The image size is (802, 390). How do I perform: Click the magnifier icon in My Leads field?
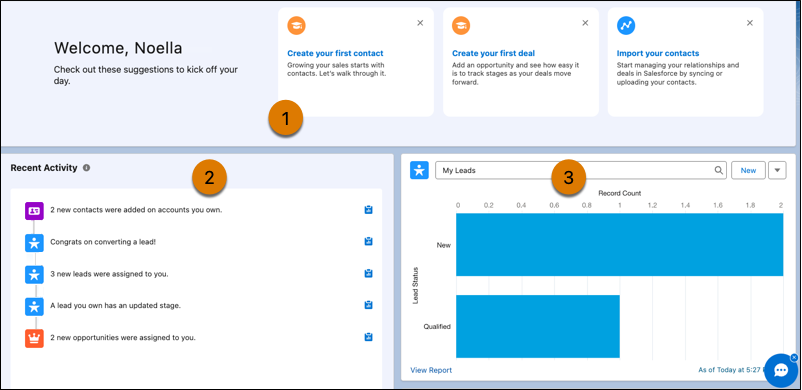(x=719, y=170)
